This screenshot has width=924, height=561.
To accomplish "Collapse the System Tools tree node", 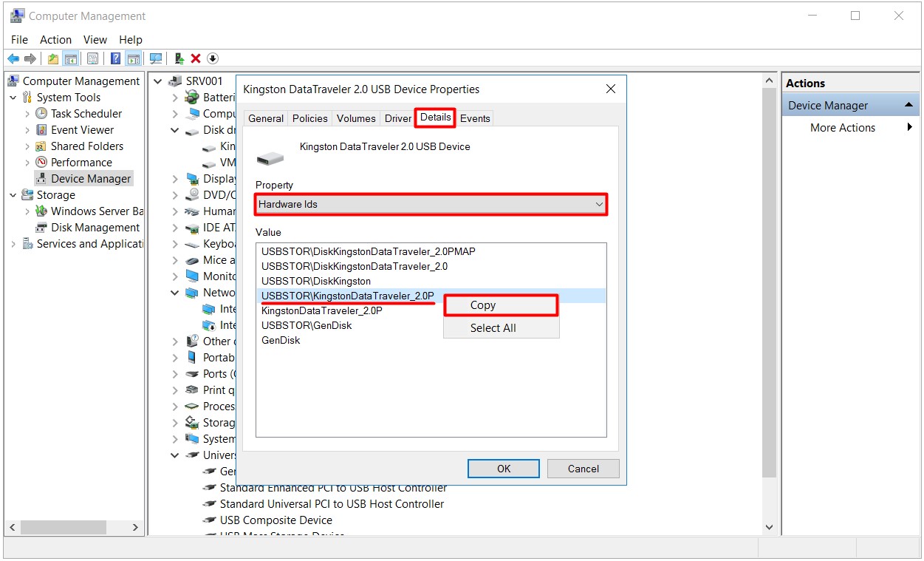I will tap(13, 98).
